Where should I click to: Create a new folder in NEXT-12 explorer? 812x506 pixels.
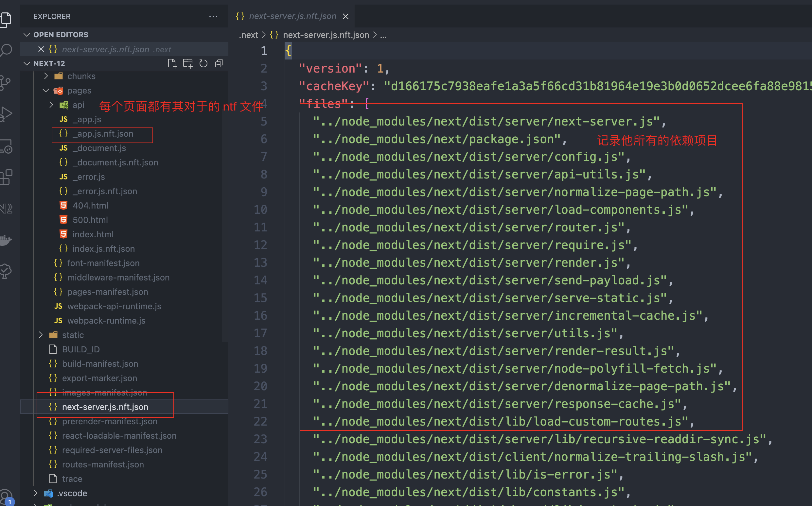click(187, 63)
